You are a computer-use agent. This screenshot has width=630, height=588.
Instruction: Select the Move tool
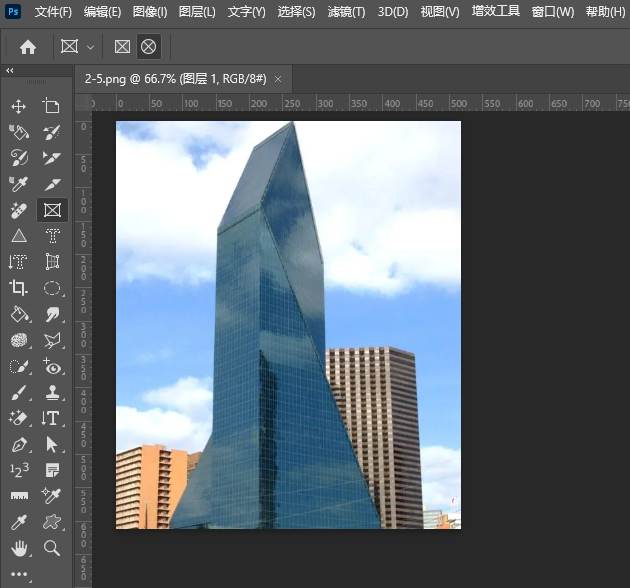click(18, 106)
